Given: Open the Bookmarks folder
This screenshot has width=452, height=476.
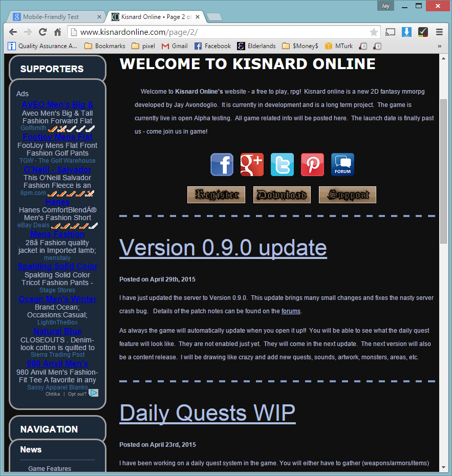Looking at the screenshot, I should pyautogui.click(x=105, y=46).
